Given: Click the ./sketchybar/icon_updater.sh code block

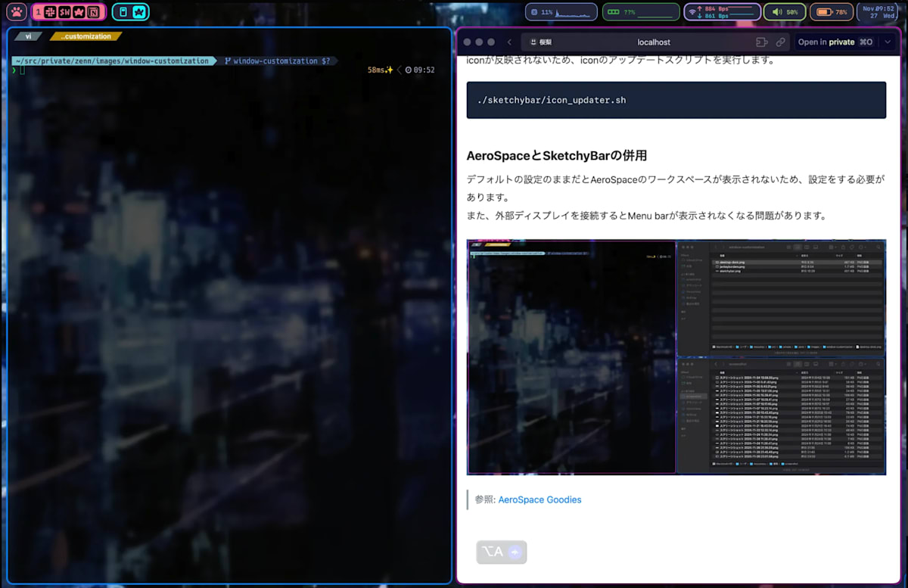Looking at the screenshot, I should tap(676, 100).
